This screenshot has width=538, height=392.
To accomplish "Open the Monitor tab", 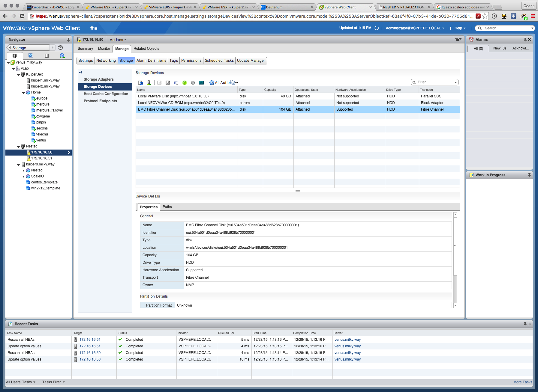I will (104, 49).
